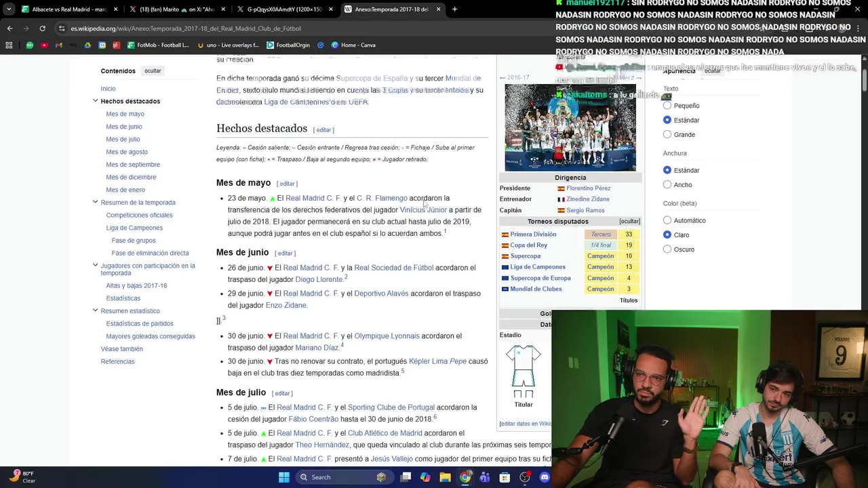Open the FootballOrgin bookmark
This screenshot has width=868, height=488.
[288, 45]
